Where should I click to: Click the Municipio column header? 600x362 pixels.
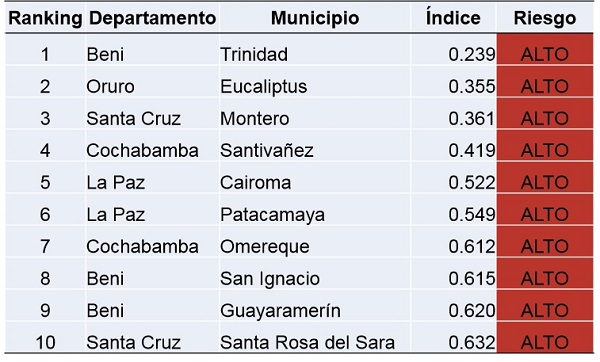[x=315, y=18]
